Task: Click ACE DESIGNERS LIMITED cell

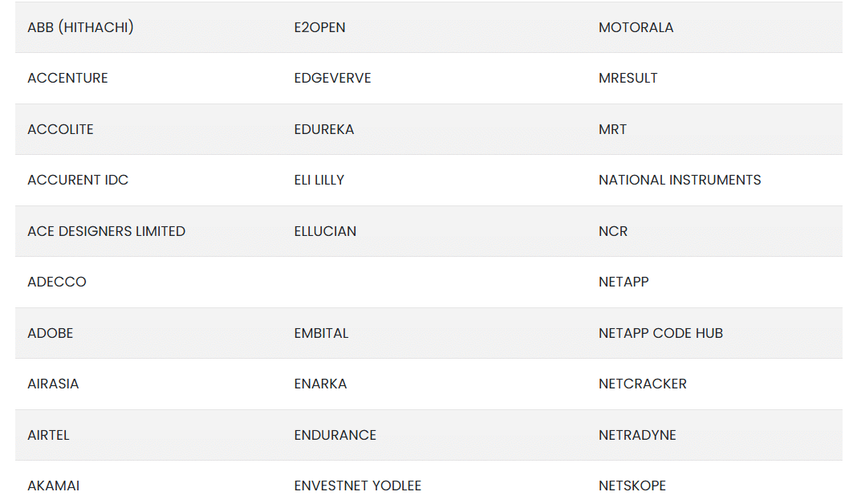Action: 106,231
